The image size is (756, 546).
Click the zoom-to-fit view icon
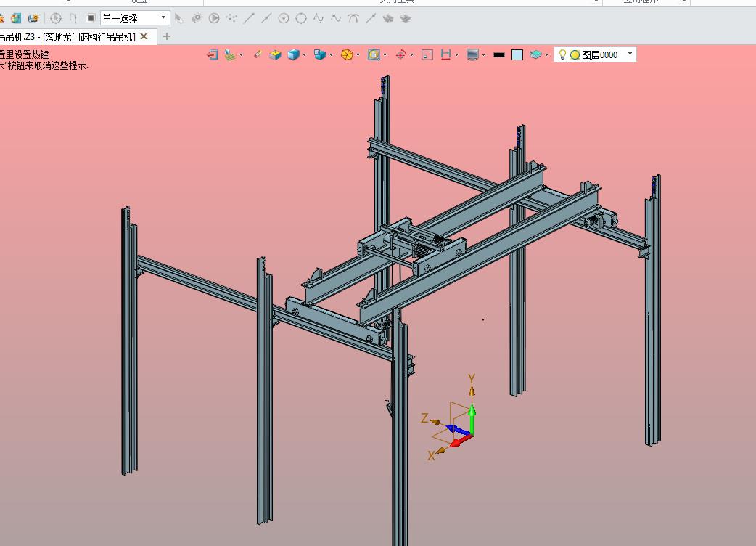[x=374, y=54]
